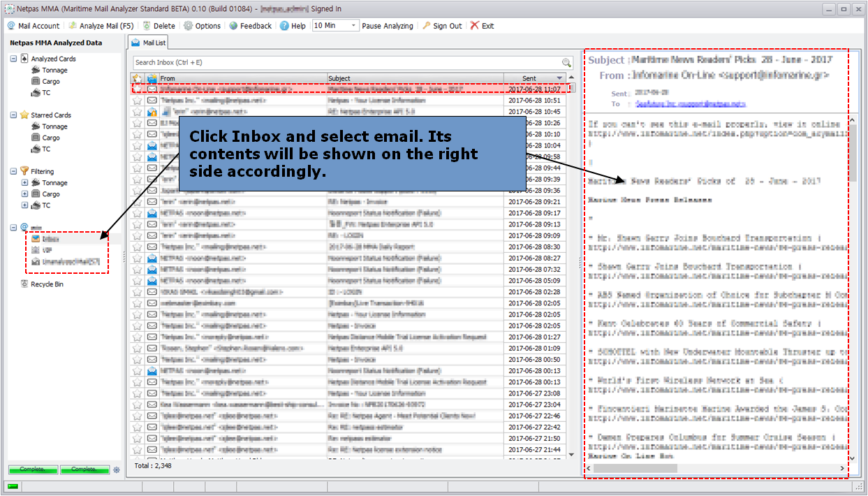Collapse the mail account tree node
The image size is (868, 496).
pos(13,227)
